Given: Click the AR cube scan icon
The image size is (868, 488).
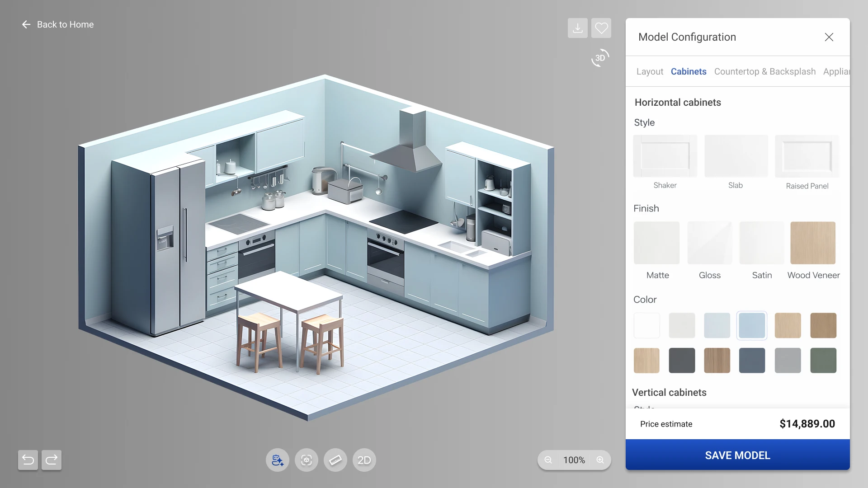Looking at the screenshot, I should point(307,460).
